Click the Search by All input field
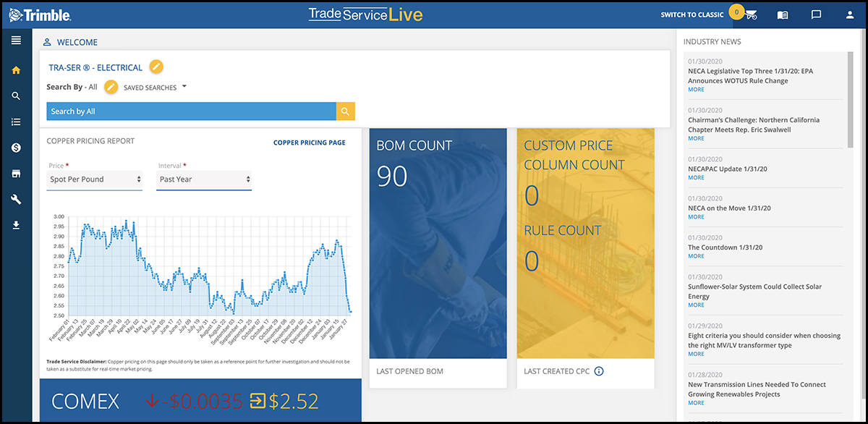Viewport: 868px width, 424px height. coord(192,111)
